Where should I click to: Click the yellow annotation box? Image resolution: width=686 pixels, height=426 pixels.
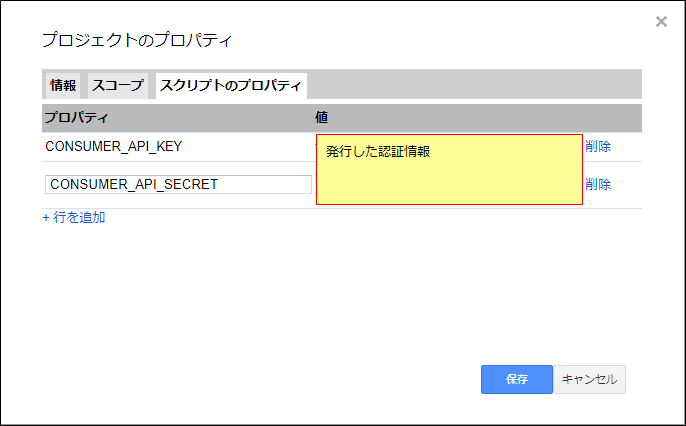450,180
